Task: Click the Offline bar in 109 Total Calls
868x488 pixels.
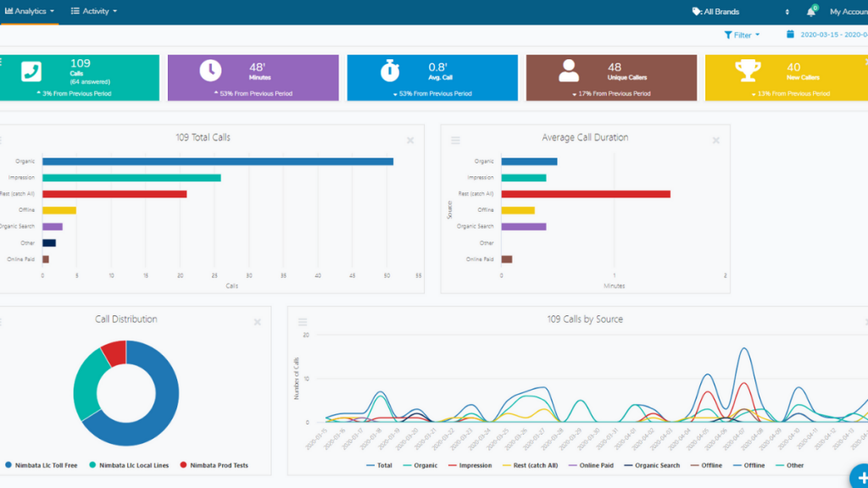Action: (59, 210)
